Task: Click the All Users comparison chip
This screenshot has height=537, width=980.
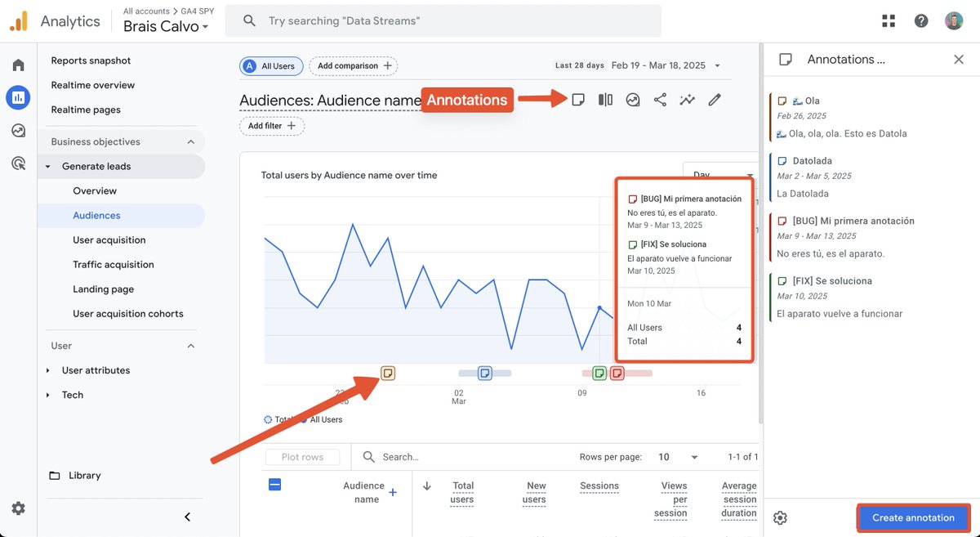Action: point(271,66)
